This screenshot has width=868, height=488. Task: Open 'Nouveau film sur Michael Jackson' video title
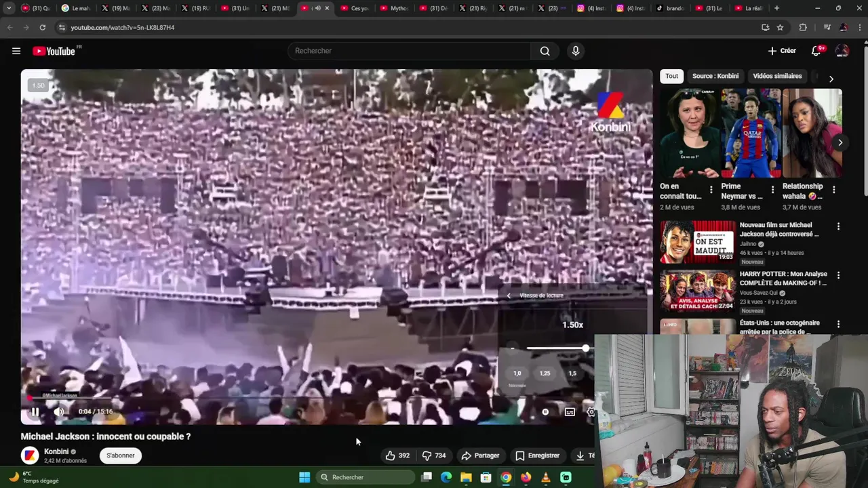[779, 229]
